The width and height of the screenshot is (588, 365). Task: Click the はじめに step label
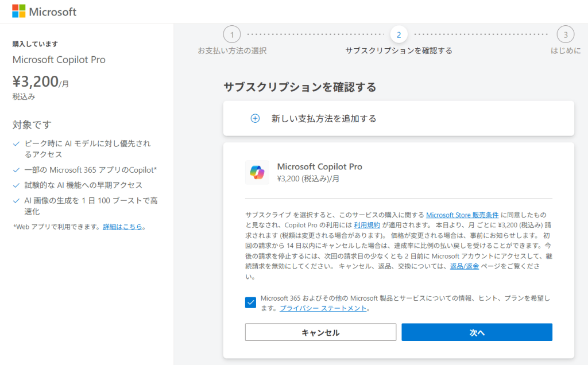click(566, 51)
